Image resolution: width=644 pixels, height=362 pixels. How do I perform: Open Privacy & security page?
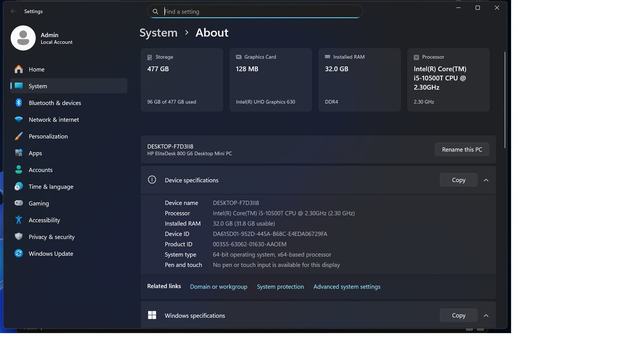[x=69, y=237]
